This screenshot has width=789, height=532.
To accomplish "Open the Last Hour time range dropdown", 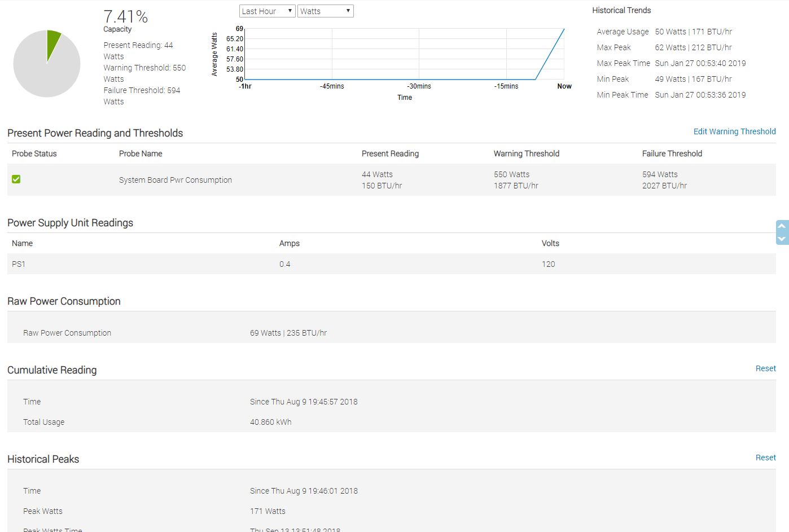I will pos(268,11).
